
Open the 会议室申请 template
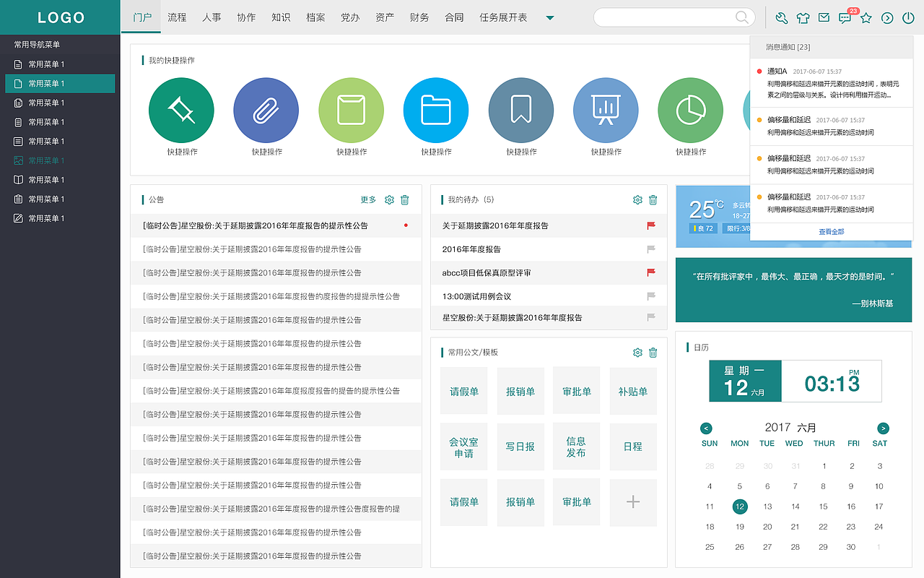(464, 447)
